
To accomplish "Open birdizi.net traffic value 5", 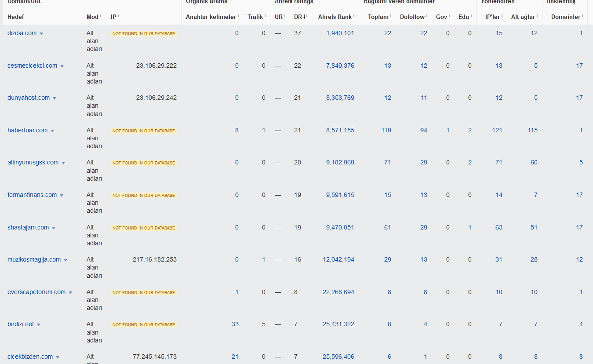I will (x=264, y=324).
